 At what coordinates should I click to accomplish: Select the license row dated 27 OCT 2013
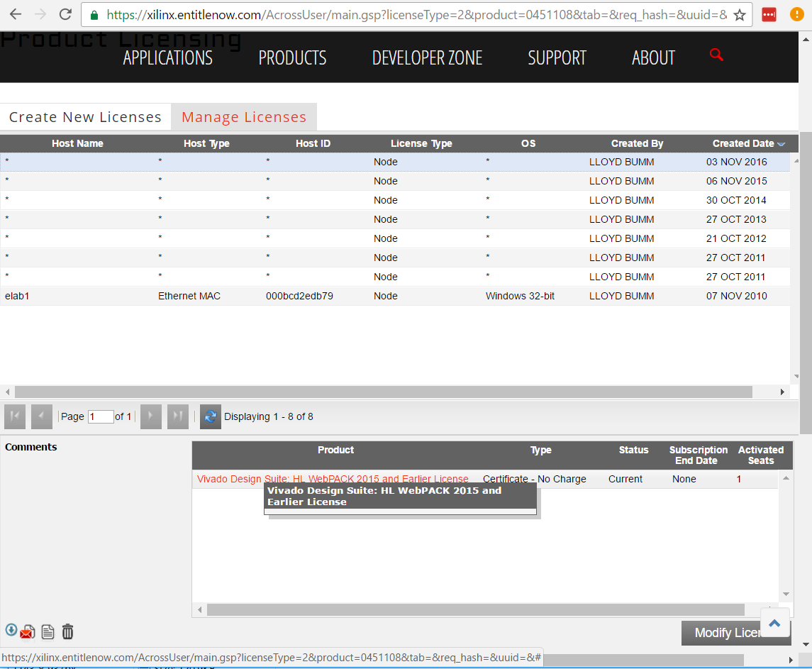395,219
